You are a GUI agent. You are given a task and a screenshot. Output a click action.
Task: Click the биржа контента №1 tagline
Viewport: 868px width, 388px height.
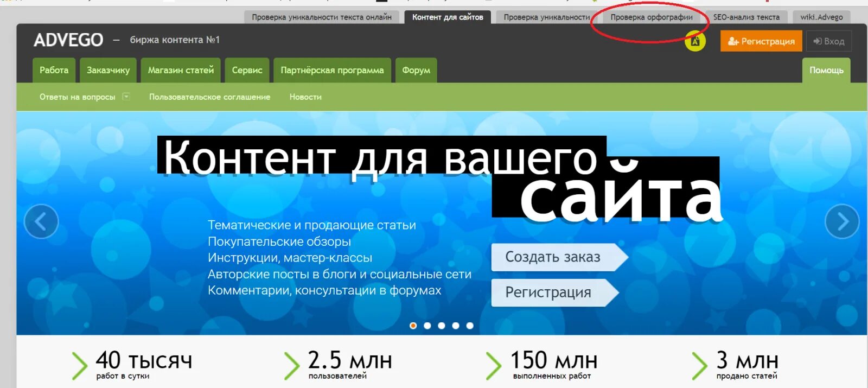(x=175, y=40)
